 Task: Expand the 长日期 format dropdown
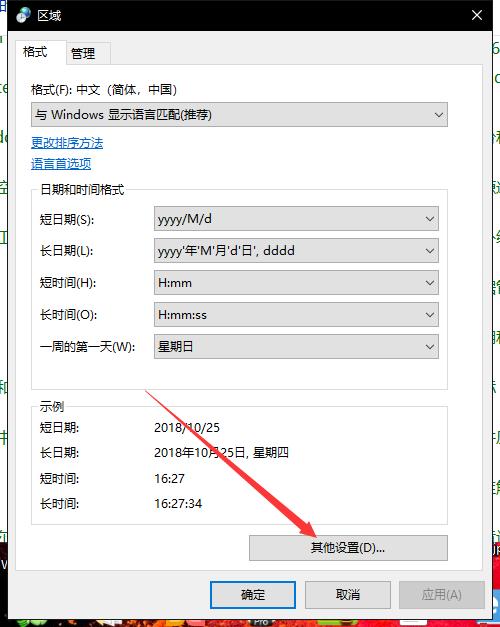point(296,251)
